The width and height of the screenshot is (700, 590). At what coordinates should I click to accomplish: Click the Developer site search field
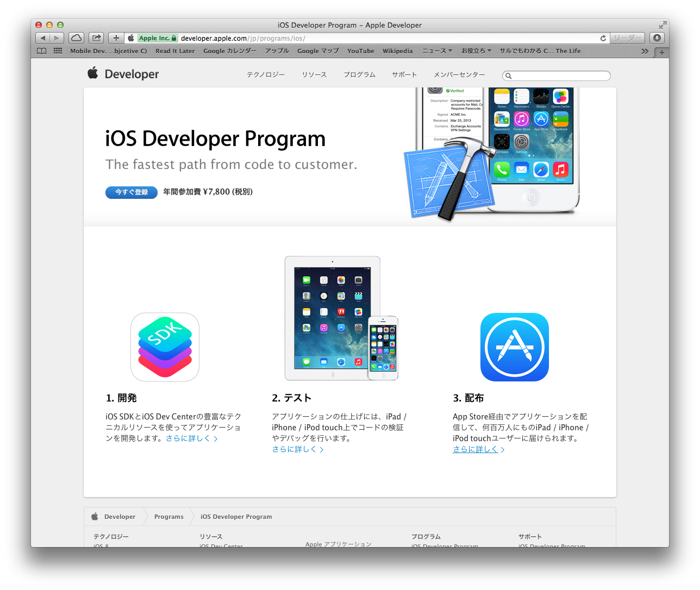(557, 76)
